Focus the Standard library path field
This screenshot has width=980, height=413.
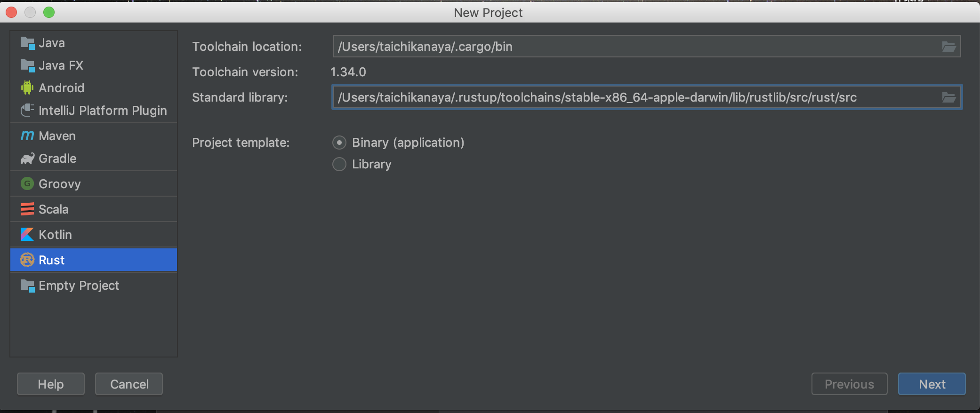pos(635,97)
